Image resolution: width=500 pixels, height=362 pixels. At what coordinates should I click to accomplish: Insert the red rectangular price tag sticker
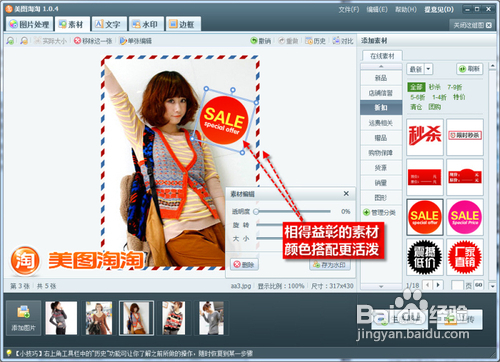tap(425, 177)
